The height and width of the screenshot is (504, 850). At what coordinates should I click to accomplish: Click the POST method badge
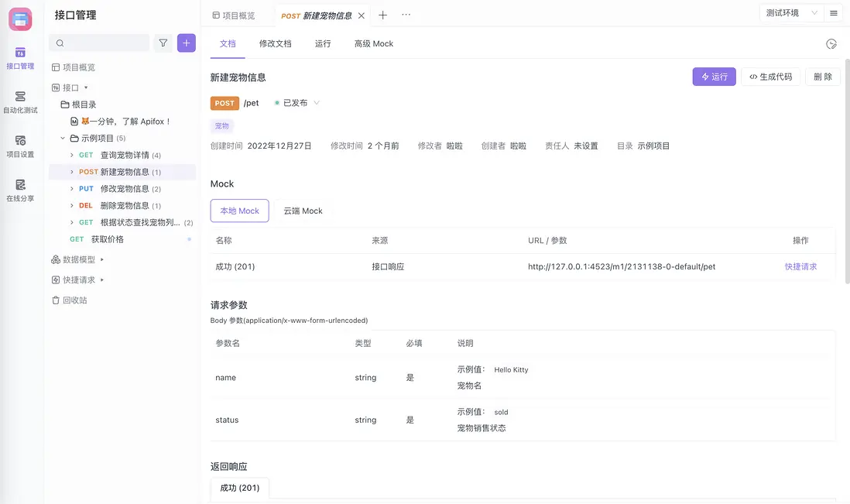click(x=224, y=103)
